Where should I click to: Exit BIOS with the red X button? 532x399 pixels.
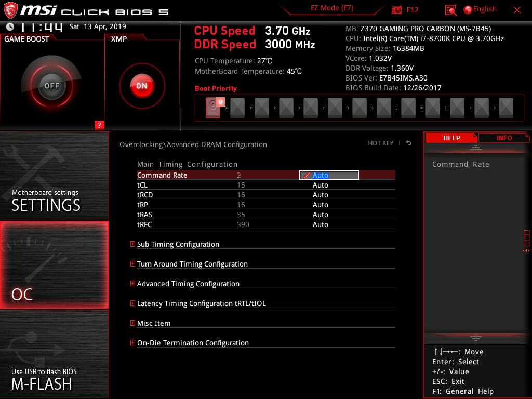point(517,10)
